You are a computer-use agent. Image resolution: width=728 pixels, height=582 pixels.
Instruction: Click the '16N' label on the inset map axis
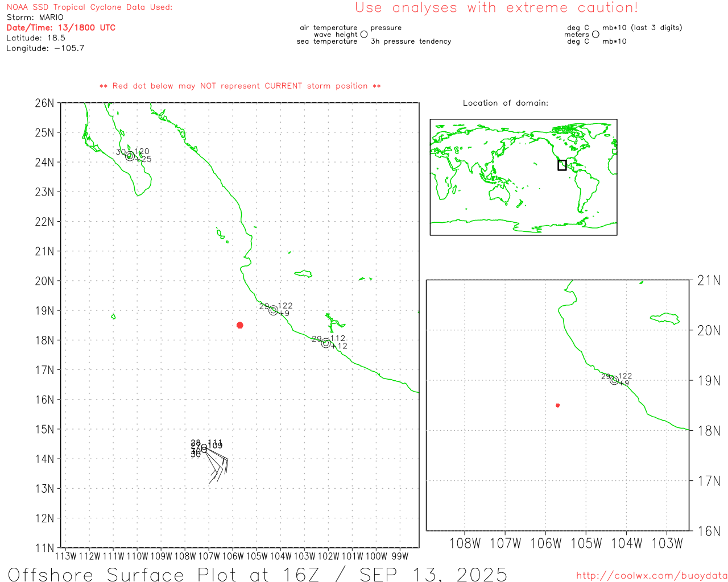709,531
